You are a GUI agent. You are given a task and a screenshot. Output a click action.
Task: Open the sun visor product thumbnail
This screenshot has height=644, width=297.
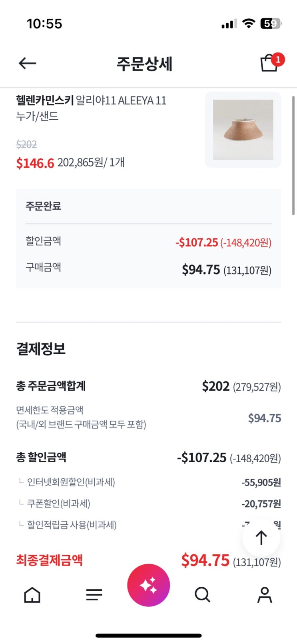(x=243, y=130)
